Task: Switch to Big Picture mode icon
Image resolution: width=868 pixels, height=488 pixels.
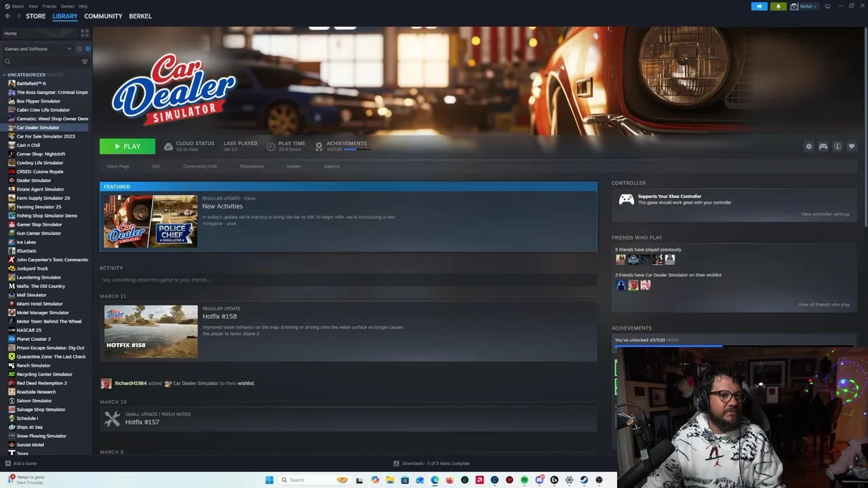Action: (827, 6)
